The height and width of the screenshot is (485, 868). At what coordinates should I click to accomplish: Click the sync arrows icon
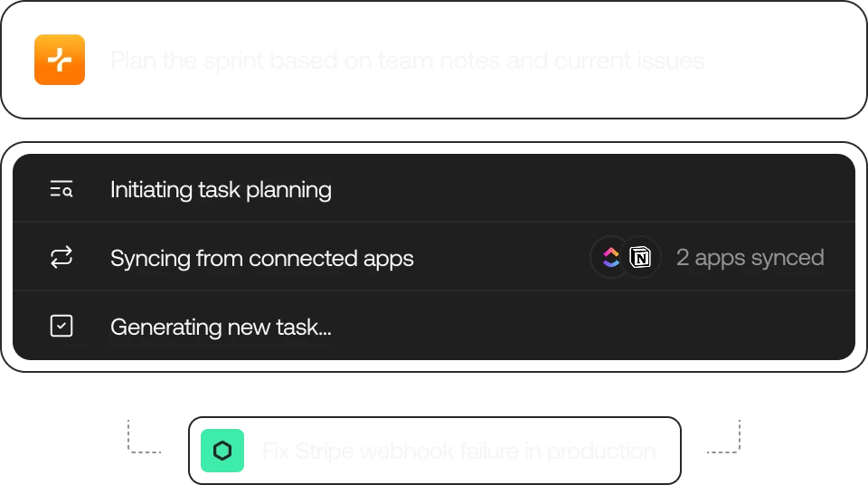pyautogui.click(x=61, y=258)
